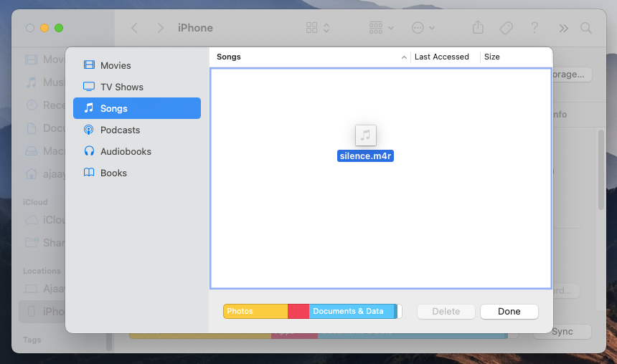Expand the toolbar overflow chevrons

(563, 28)
